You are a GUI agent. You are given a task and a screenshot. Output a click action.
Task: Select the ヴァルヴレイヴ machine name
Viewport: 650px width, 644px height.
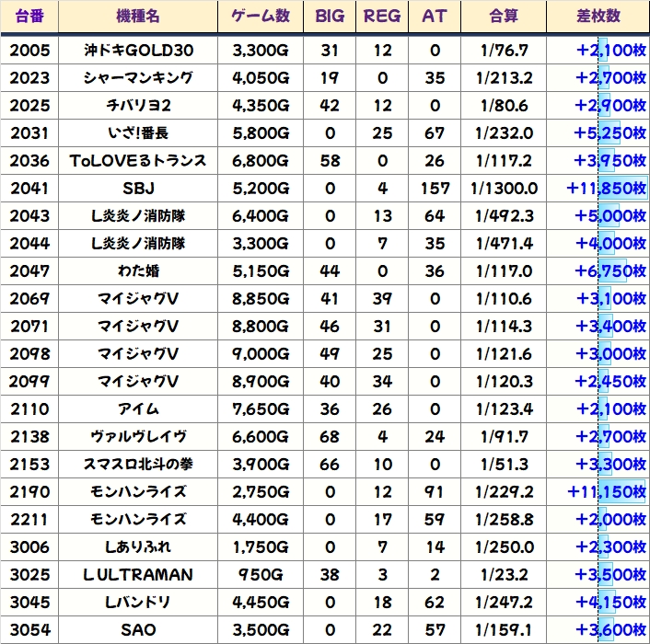(x=138, y=437)
